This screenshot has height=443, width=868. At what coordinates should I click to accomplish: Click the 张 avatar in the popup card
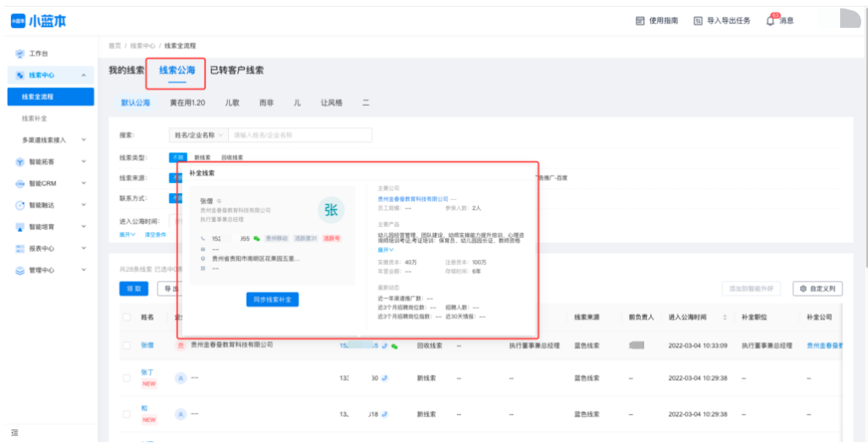(331, 211)
